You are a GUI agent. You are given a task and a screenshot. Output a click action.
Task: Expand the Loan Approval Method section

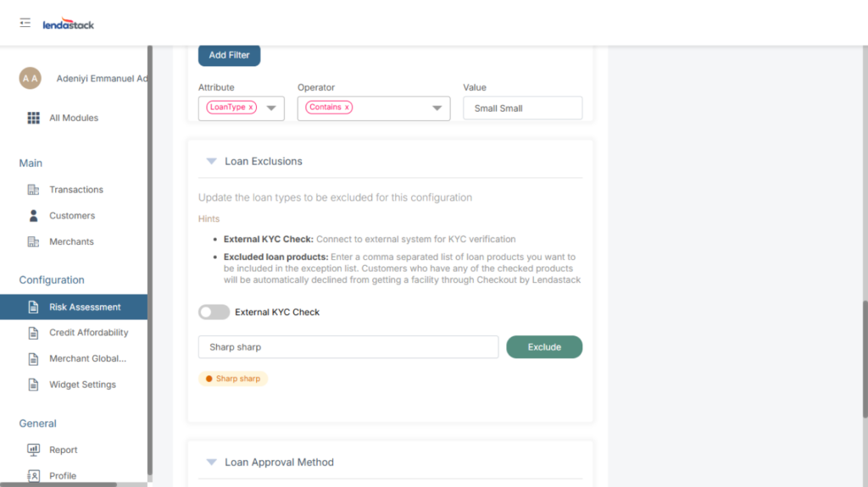(211, 462)
